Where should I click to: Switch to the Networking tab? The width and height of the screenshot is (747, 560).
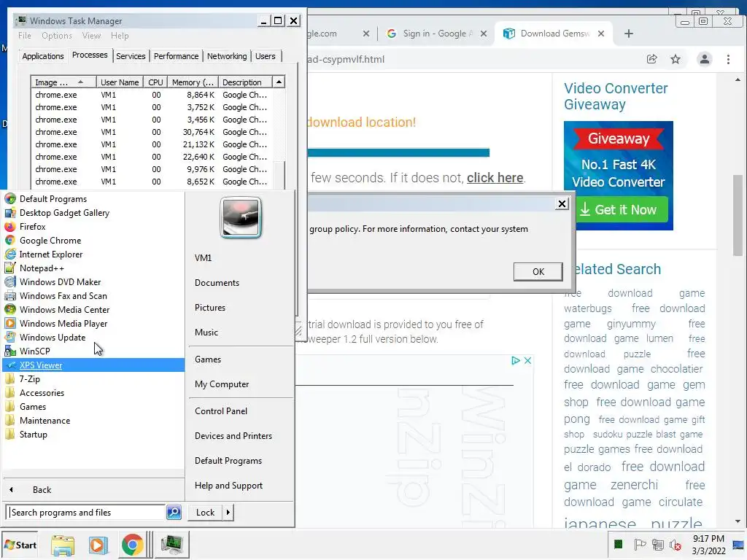coord(227,56)
